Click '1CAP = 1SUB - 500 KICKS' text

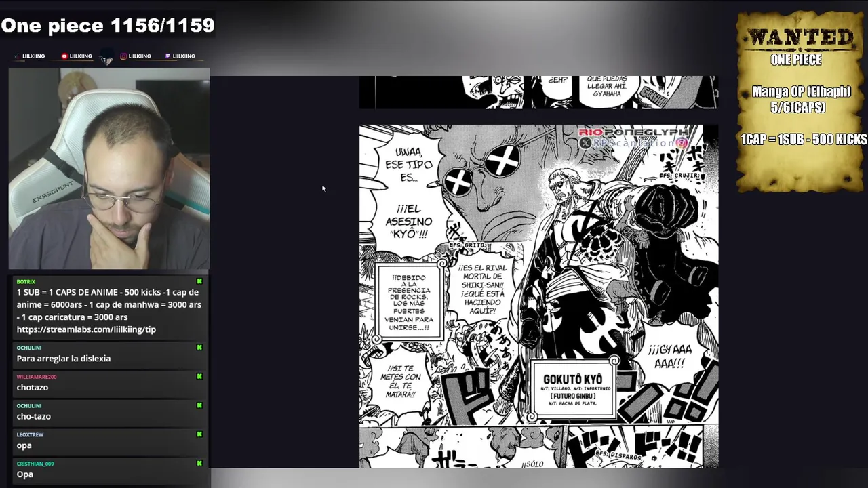(x=804, y=139)
